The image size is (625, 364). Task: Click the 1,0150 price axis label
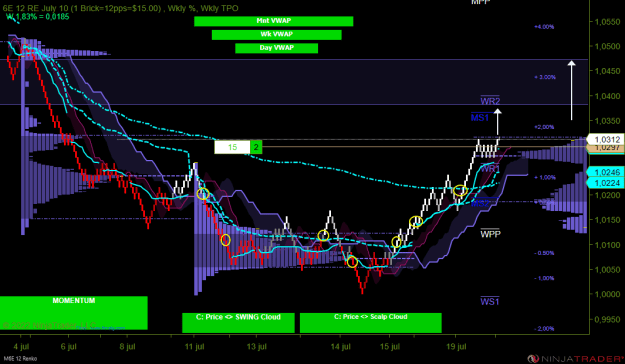[x=607, y=220]
